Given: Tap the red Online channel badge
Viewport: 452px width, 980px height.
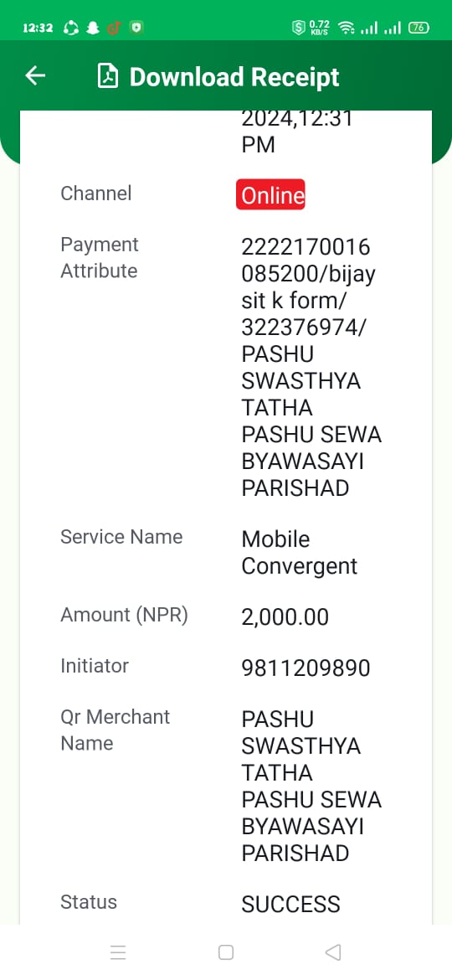Looking at the screenshot, I should click(270, 194).
